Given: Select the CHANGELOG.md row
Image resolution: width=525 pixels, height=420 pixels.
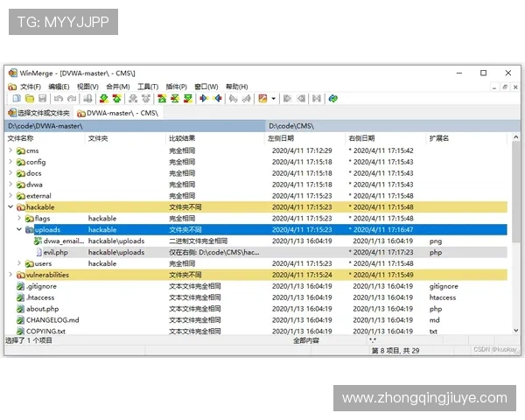Looking at the screenshot, I should coord(256,320).
